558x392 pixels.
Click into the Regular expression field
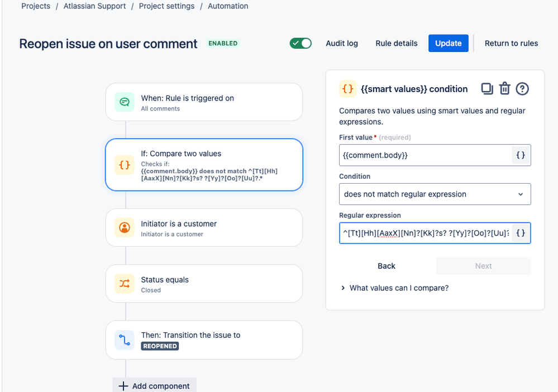point(426,233)
